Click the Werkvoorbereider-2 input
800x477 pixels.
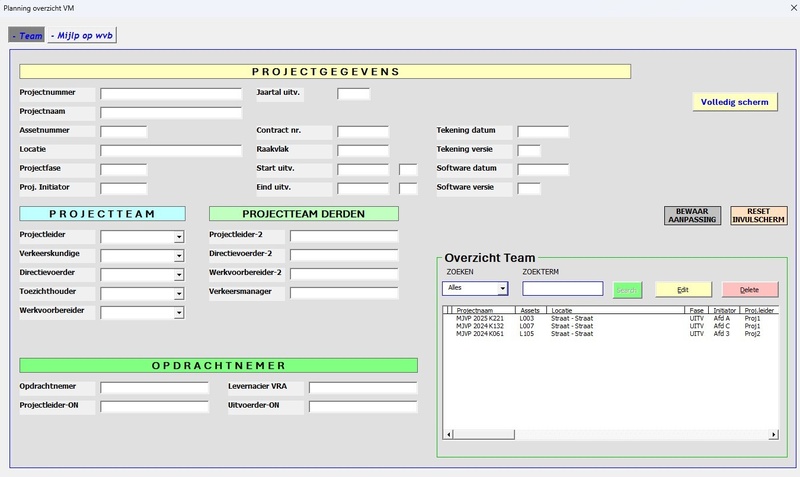[344, 274]
